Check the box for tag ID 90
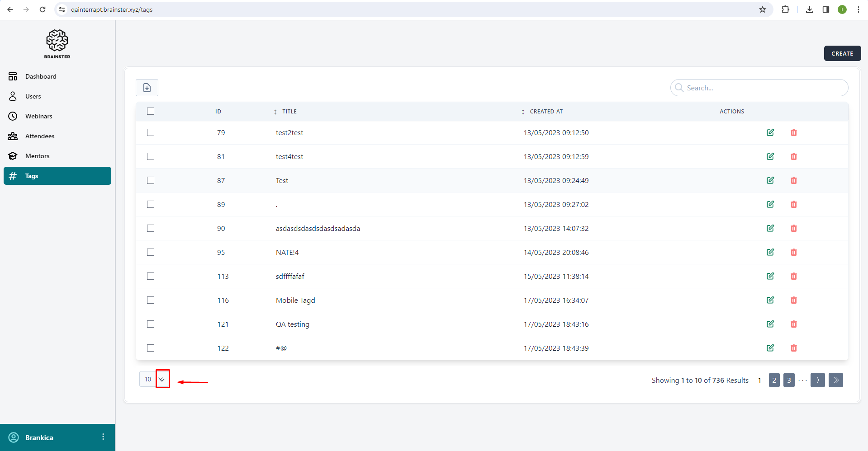868x451 pixels. click(x=151, y=228)
